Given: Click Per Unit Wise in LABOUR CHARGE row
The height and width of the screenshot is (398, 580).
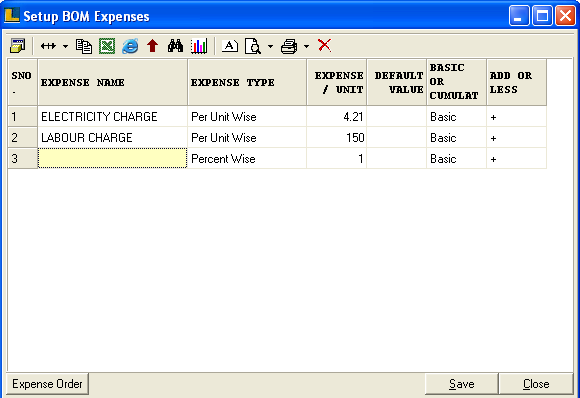Looking at the screenshot, I should pos(247,138).
